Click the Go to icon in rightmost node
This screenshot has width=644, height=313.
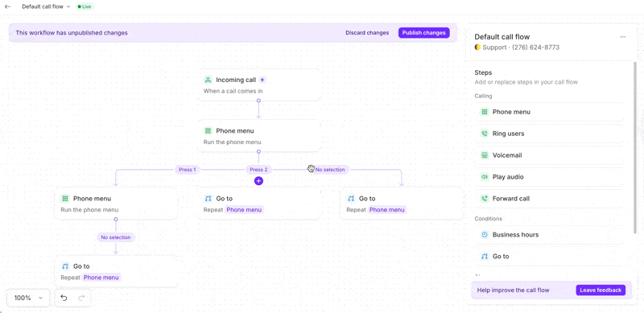[x=351, y=199]
